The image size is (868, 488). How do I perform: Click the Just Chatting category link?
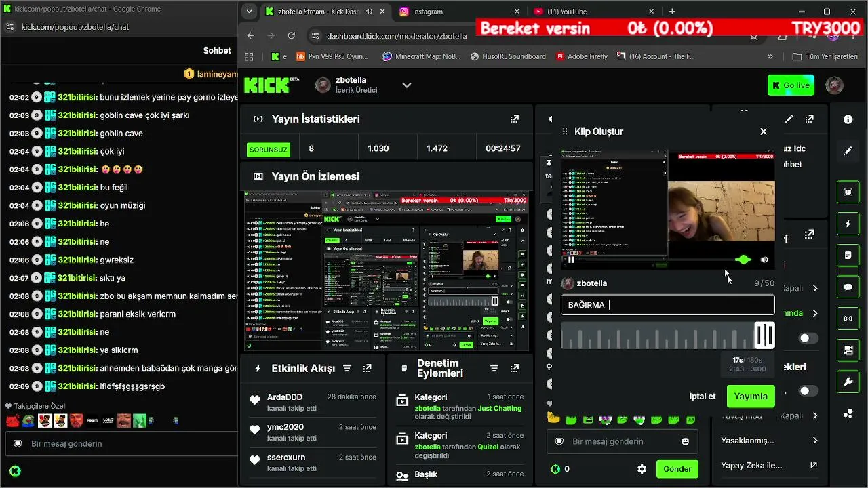pyautogui.click(x=500, y=409)
